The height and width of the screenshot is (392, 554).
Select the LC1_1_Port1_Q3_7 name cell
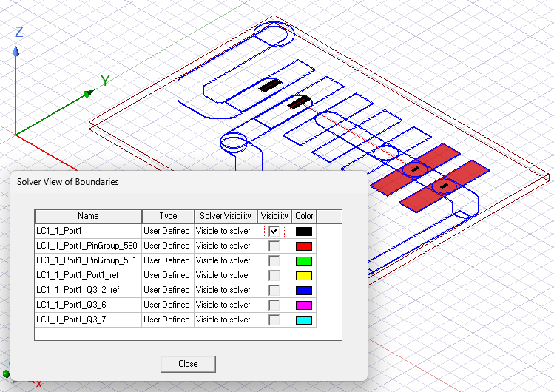[88, 320]
